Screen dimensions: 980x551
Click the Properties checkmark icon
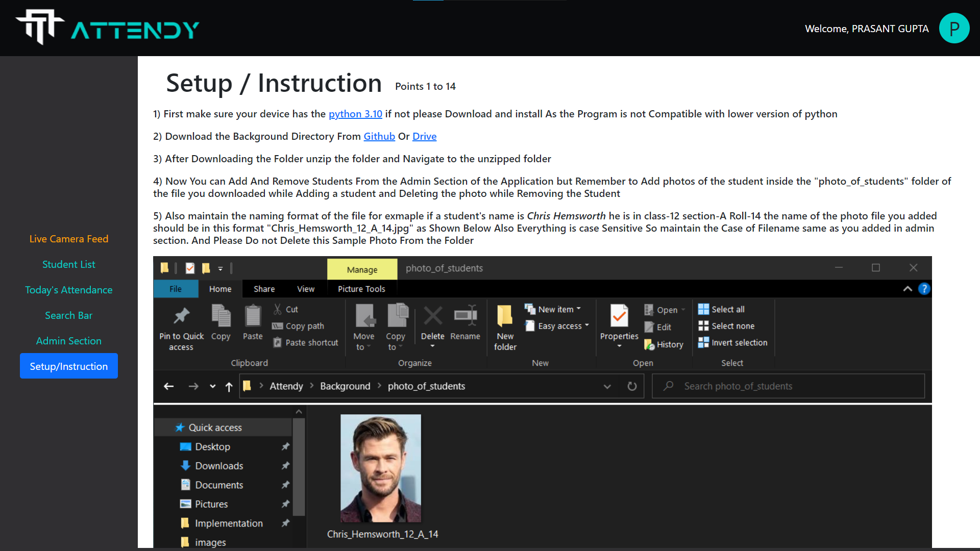coord(619,316)
